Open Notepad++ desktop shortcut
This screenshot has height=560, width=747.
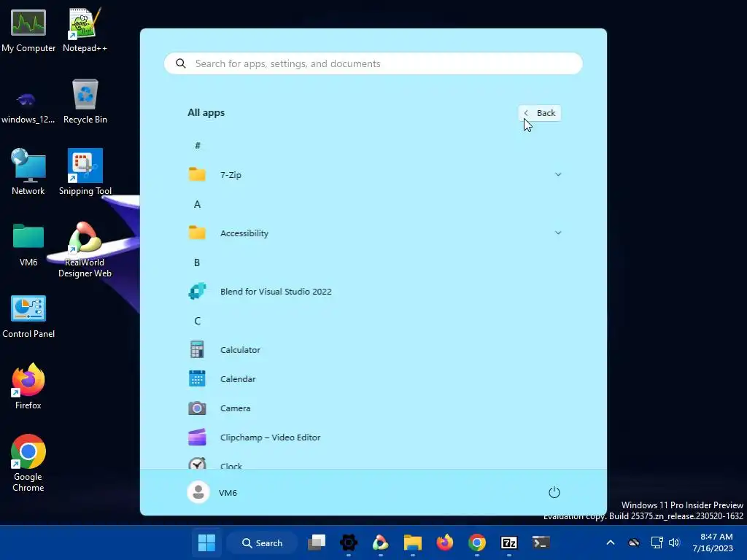click(85, 31)
